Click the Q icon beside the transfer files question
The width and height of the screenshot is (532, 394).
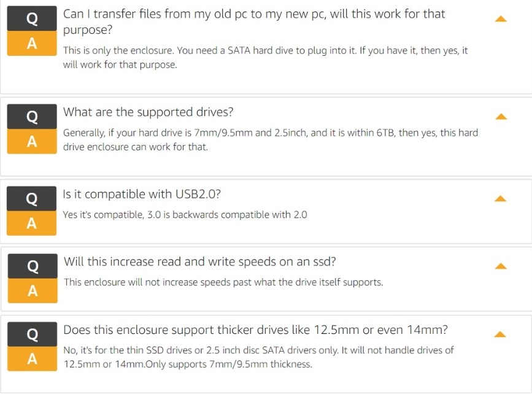(32, 18)
